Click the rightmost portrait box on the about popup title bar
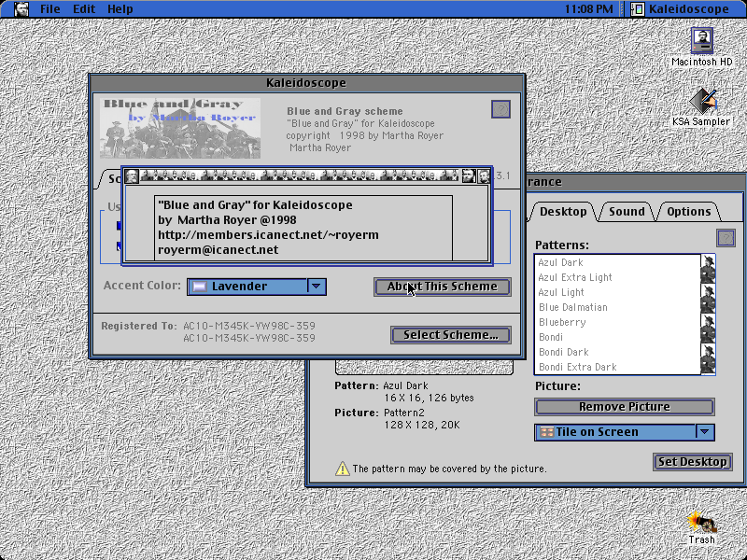Screen dimensions: 747x560 click(x=484, y=175)
